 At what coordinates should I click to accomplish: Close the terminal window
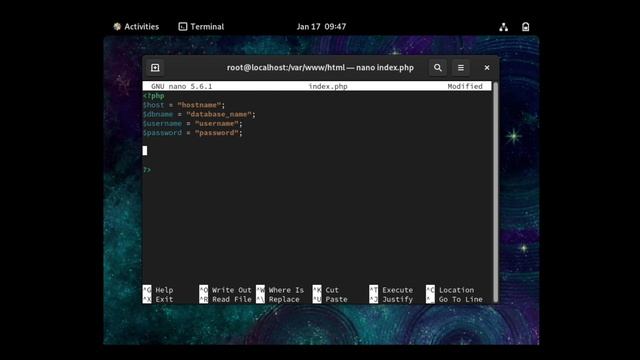coord(487,68)
